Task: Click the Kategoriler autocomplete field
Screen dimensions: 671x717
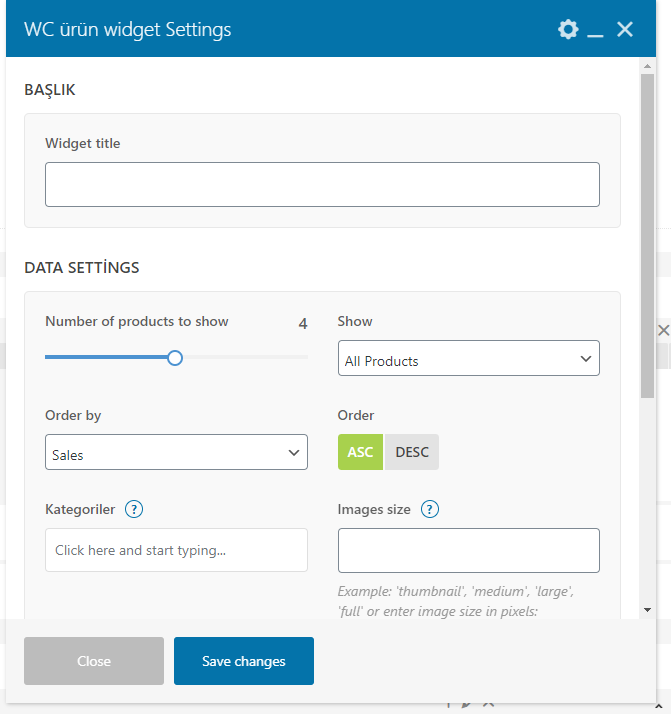Action: pyautogui.click(x=176, y=550)
